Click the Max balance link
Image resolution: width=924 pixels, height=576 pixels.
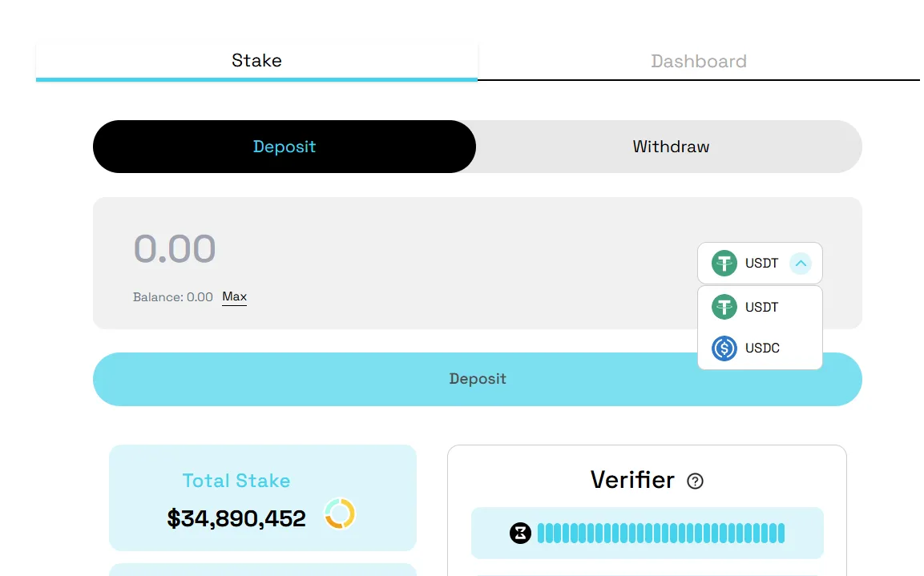234,297
